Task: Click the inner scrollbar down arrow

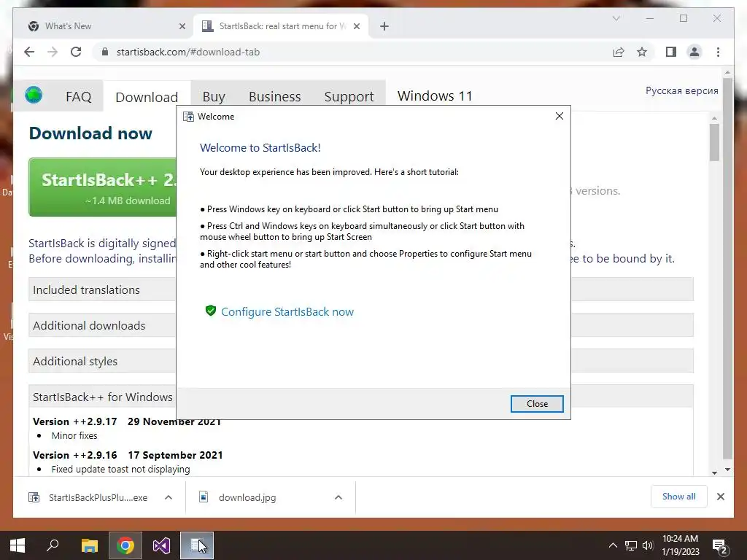Action: coord(714,472)
